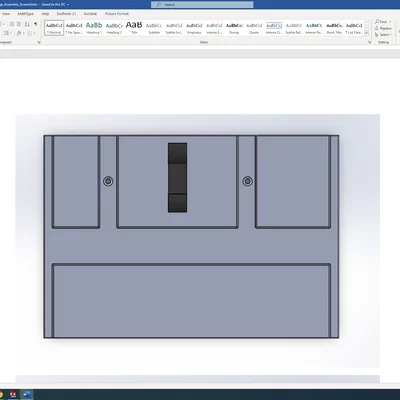Expand the Styles gallery More arrow
Image resolution: width=400 pixels, height=400 pixels.
(x=367, y=33)
